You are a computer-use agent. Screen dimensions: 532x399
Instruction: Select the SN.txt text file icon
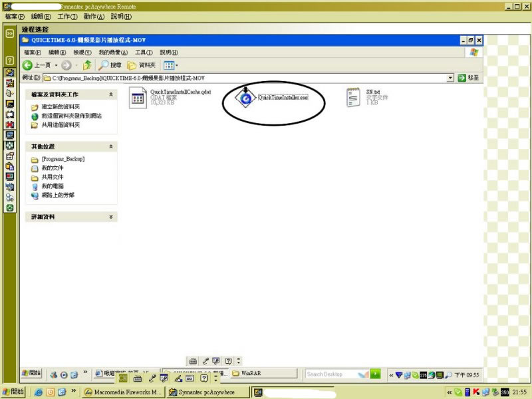coord(353,97)
